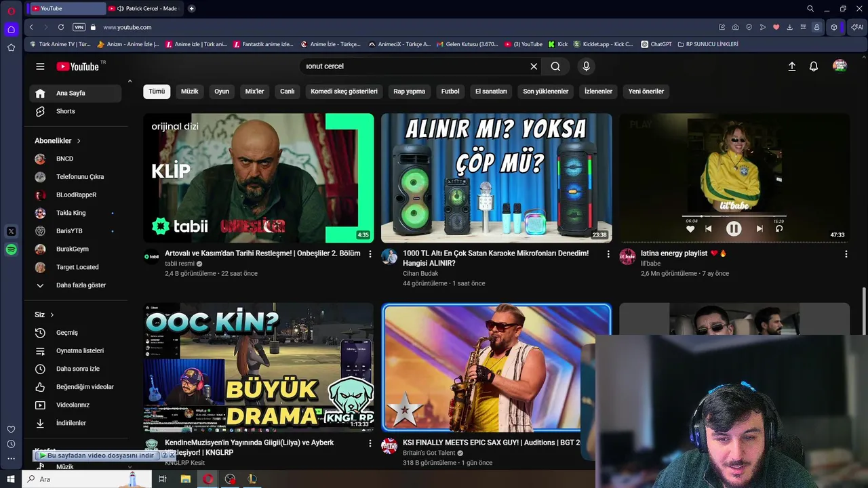
Task: Open Opera sidebar three-dots more menu
Action: point(11,459)
